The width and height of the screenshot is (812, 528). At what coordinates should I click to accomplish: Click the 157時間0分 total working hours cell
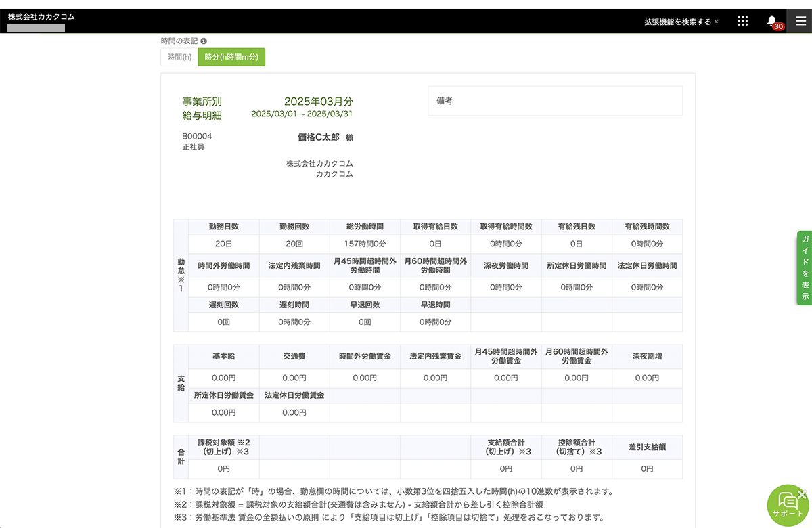point(365,244)
